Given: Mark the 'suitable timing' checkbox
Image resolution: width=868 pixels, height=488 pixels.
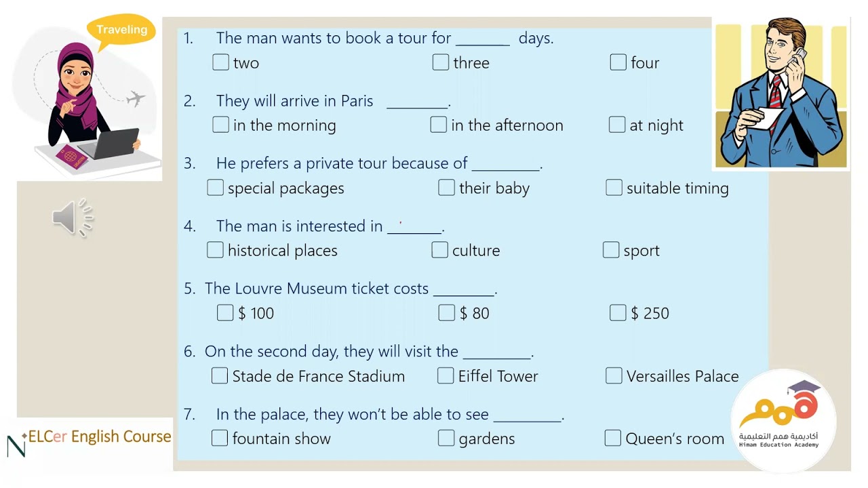Looking at the screenshot, I should (614, 188).
